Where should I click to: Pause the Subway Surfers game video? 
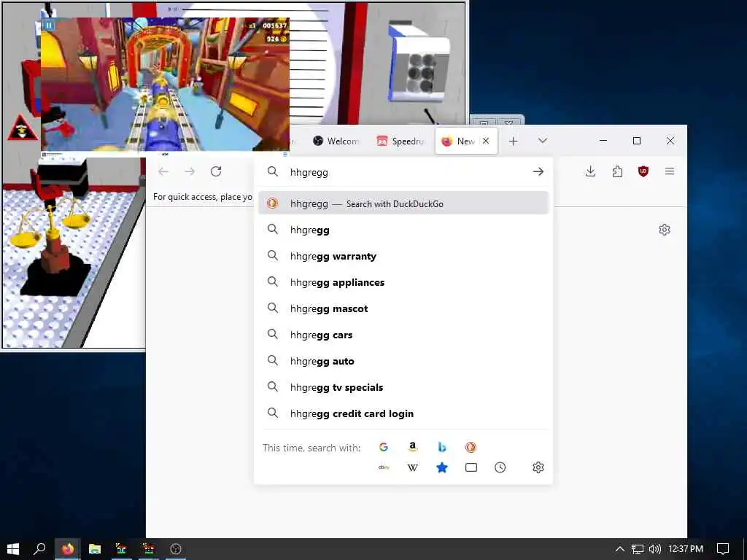click(x=49, y=26)
